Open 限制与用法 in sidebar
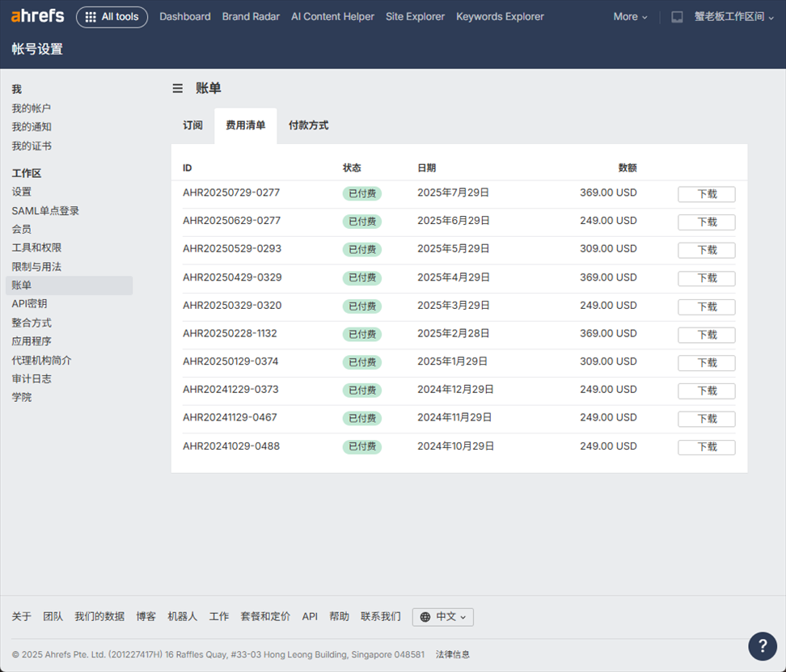 pos(36,267)
